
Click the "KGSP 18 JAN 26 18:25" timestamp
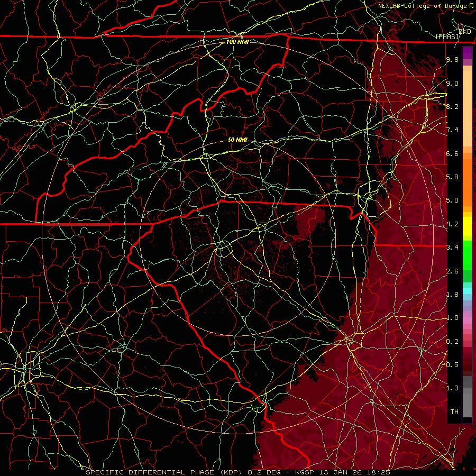[343, 472]
